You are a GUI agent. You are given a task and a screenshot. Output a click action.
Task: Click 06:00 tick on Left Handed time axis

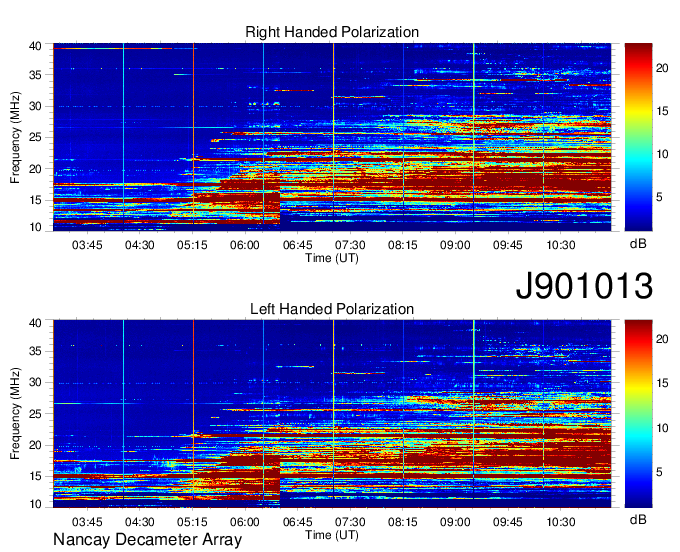245,522
